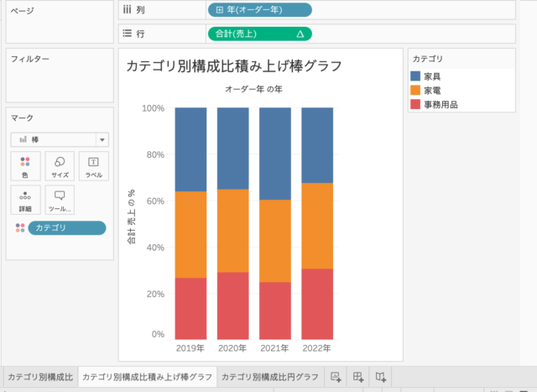Click the delta icon on 合計(売上) pill

click(300, 34)
